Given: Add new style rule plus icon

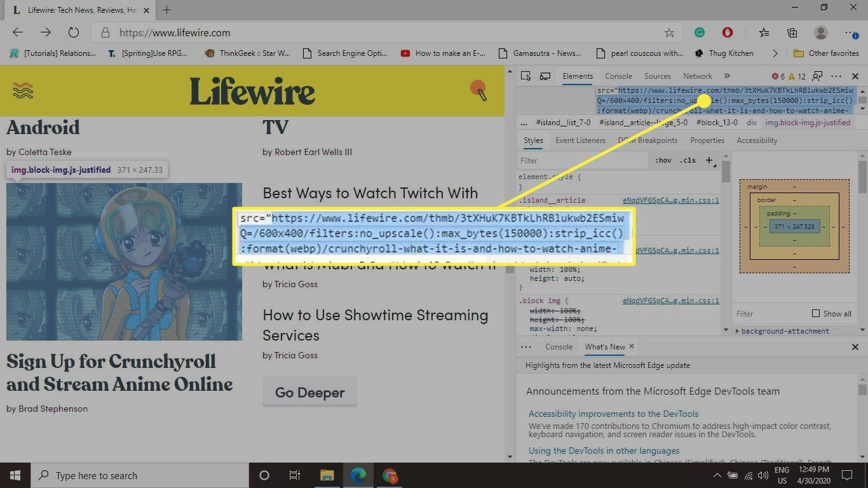Looking at the screenshot, I should (x=709, y=160).
